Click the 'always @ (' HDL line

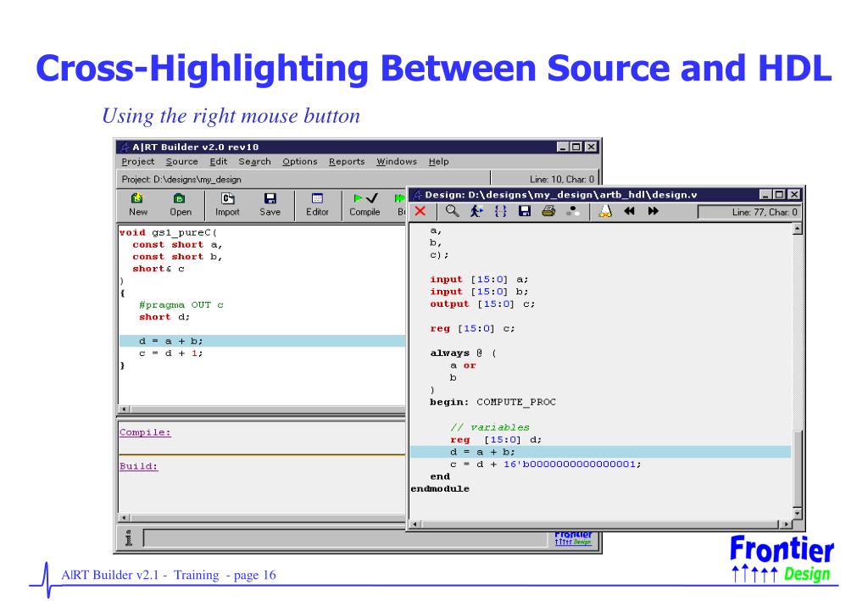tap(464, 353)
